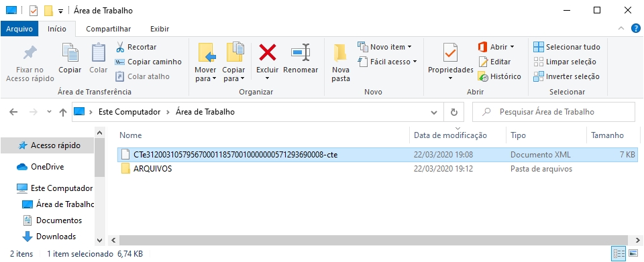Image resolution: width=644 pixels, height=262 pixels.
Task: Open Histórico from the ribbon
Action: (499, 76)
